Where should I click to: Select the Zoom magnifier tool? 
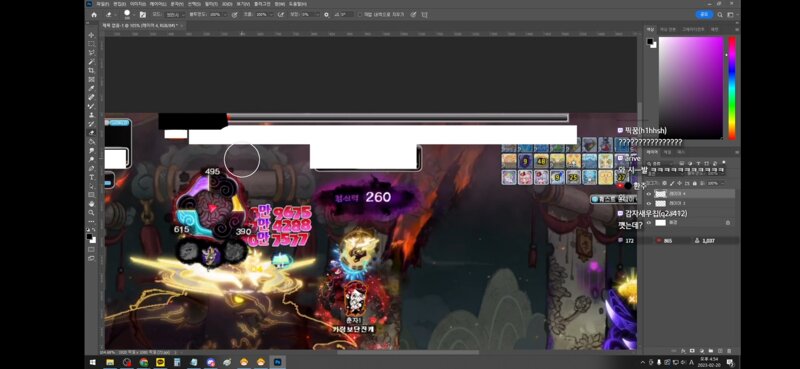[x=91, y=212]
